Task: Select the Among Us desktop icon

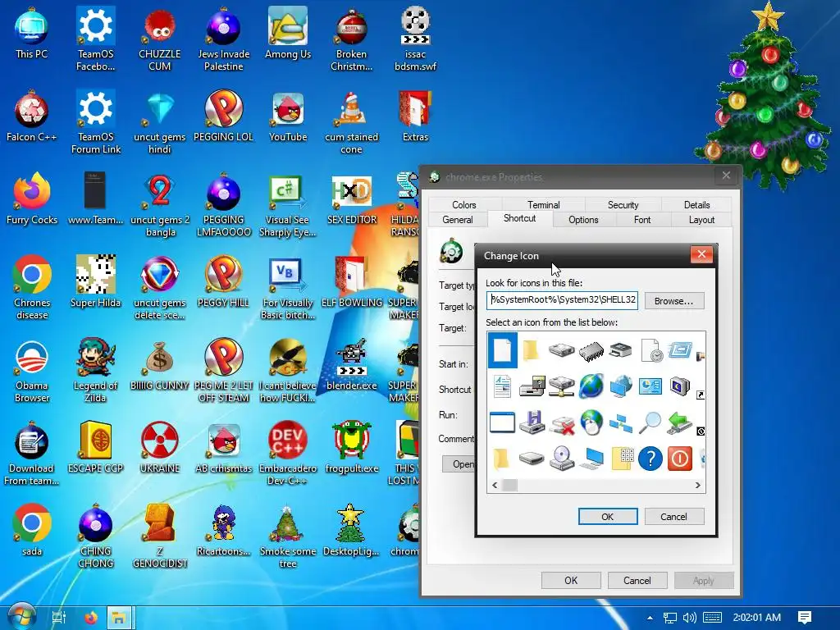Action: tap(288, 33)
